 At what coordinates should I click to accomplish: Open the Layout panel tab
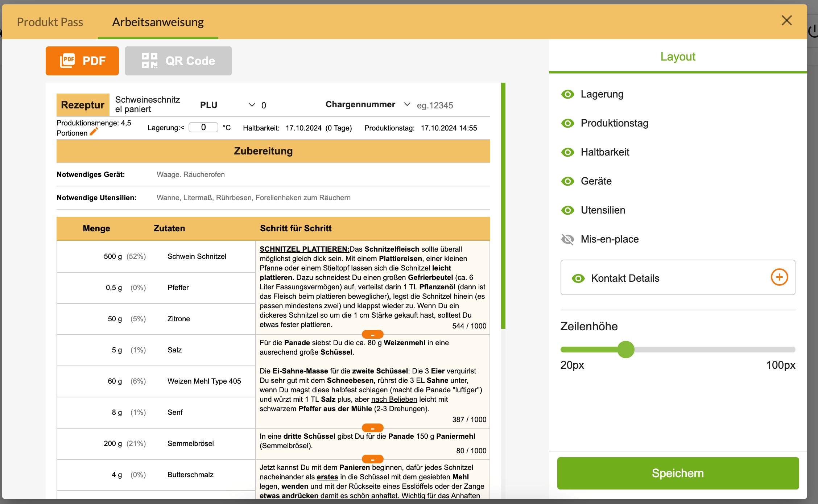click(678, 57)
